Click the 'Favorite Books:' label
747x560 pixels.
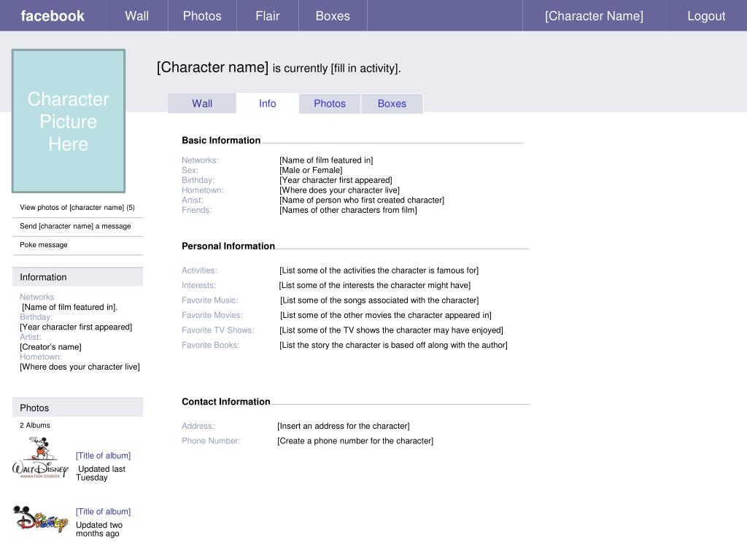[x=211, y=345]
